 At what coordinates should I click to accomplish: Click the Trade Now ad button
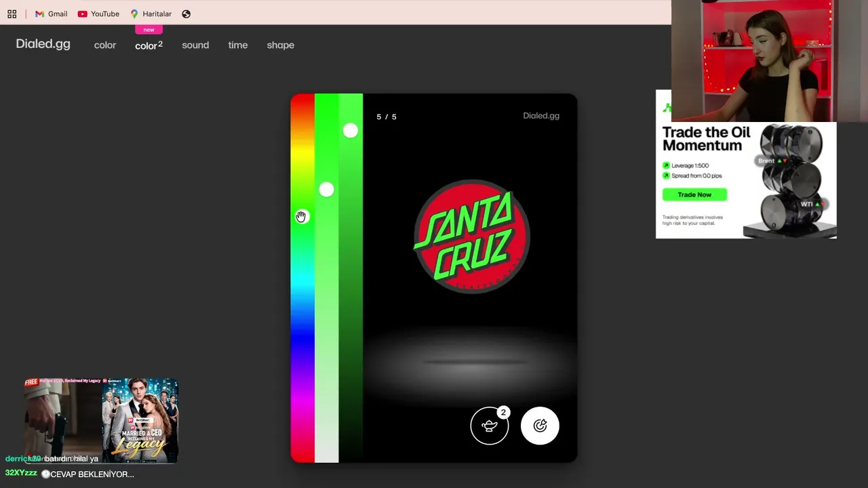tap(694, 195)
